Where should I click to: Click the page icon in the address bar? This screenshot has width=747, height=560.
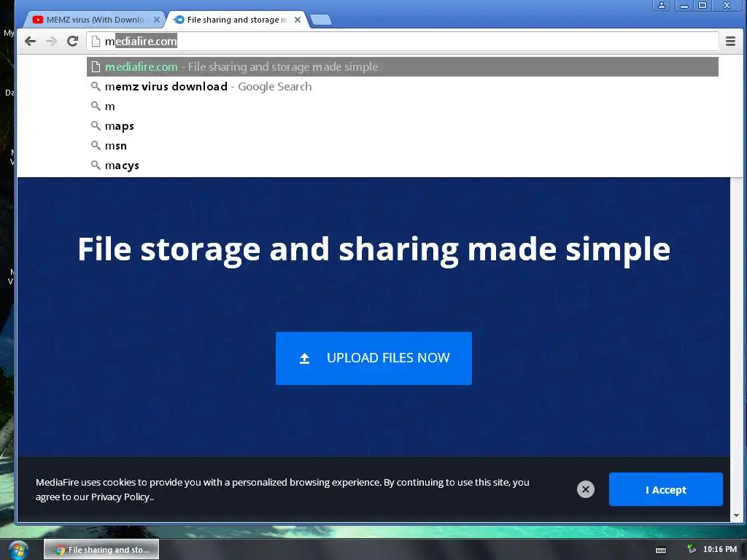(x=96, y=42)
